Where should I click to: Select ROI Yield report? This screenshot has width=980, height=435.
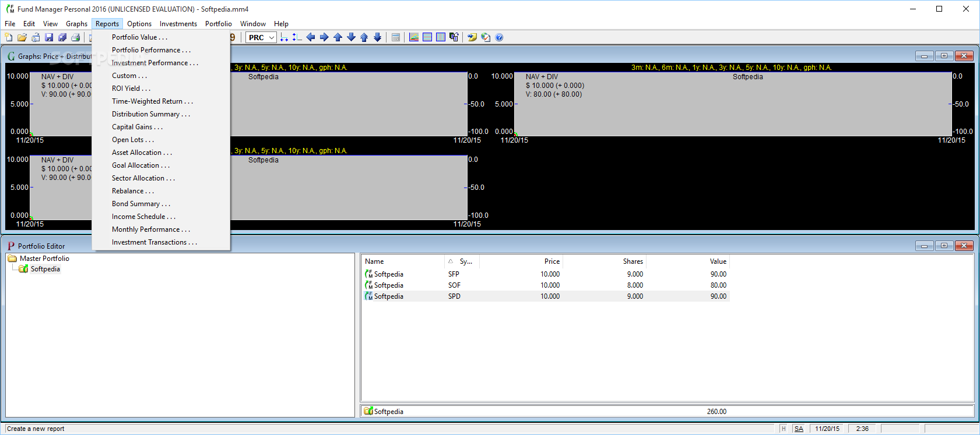point(161,89)
